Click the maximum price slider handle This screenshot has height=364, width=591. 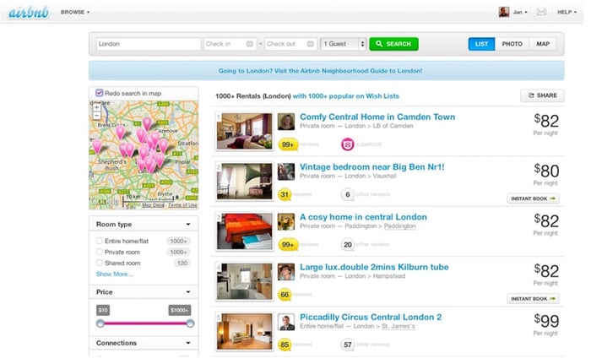[x=190, y=323]
